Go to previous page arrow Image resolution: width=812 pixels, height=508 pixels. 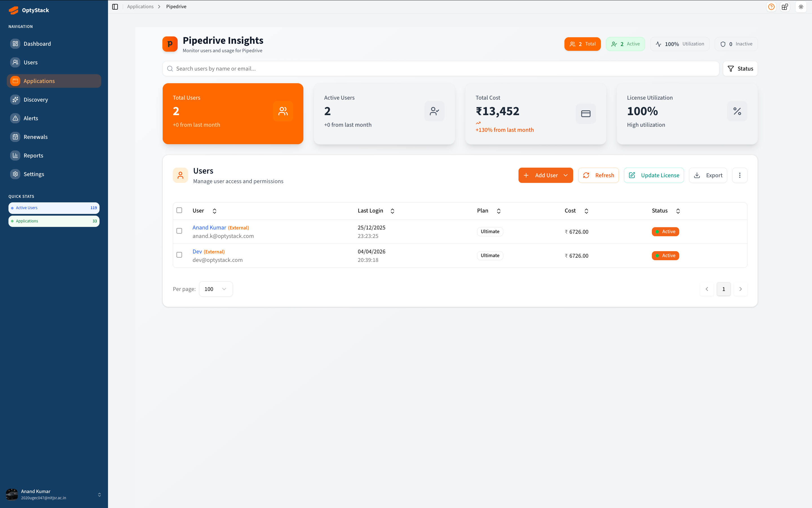click(707, 289)
